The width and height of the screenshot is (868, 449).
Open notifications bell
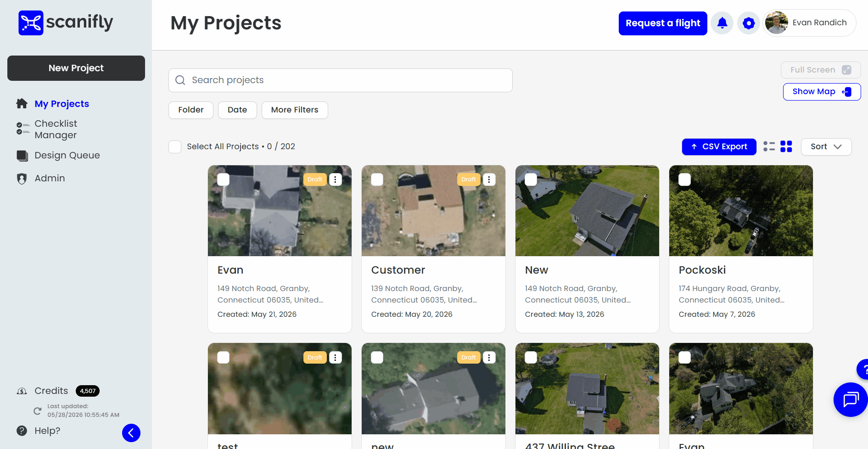[722, 23]
